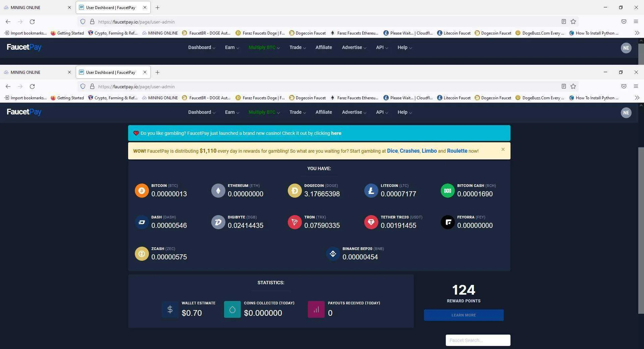Click the site lock icon in lower window

(x=92, y=87)
